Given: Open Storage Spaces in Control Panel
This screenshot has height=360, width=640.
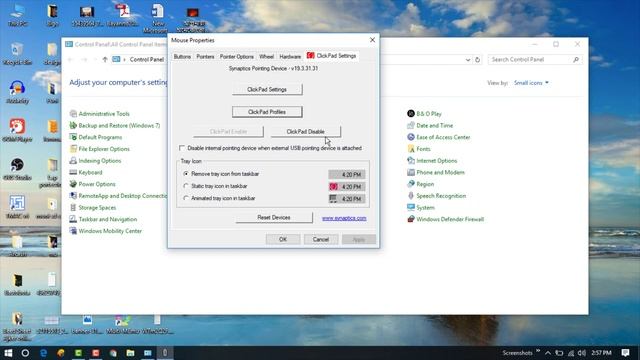Looking at the screenshot, I should pos(97,208).
